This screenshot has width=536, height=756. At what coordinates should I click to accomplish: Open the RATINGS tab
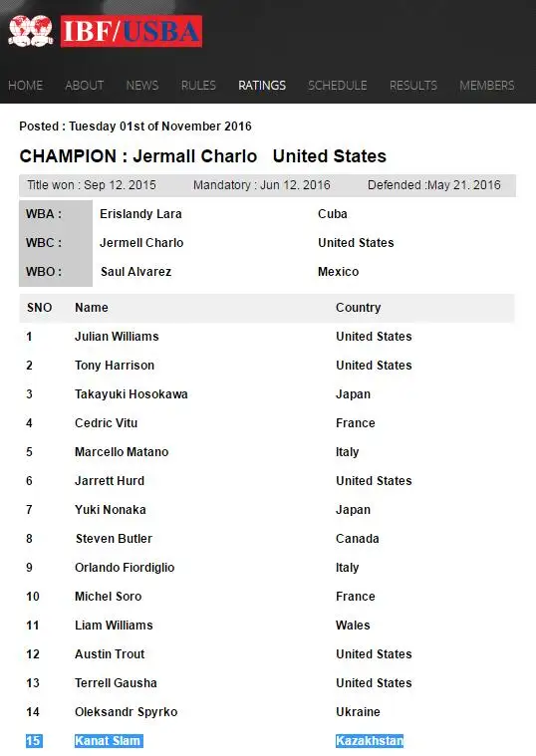coord(262,86)
